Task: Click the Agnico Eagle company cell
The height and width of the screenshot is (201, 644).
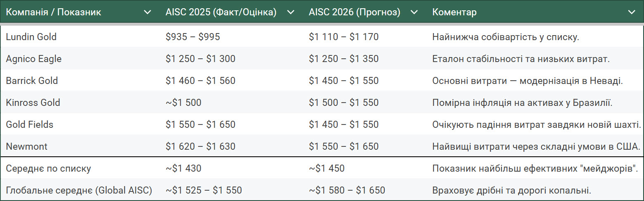Action: (x=34, y=59)
